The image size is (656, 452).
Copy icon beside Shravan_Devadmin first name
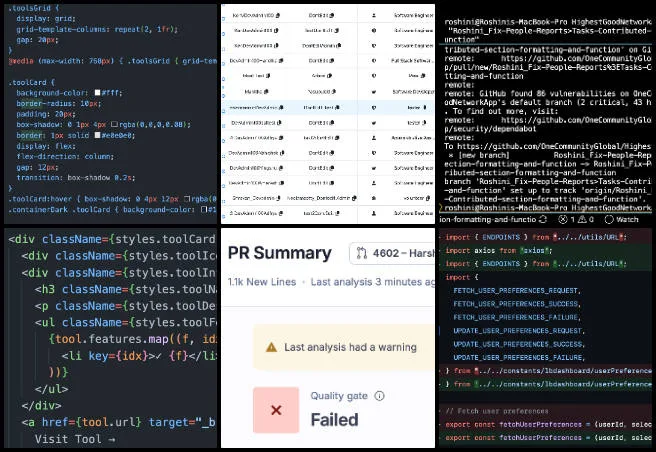point(278,198)
